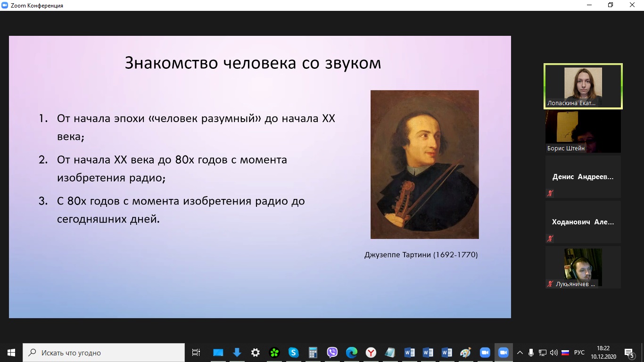Click slide title 'Знакомство человека со звуком'
The width and height of the screenshot is (644, 362).
click(x=253, y=63)
